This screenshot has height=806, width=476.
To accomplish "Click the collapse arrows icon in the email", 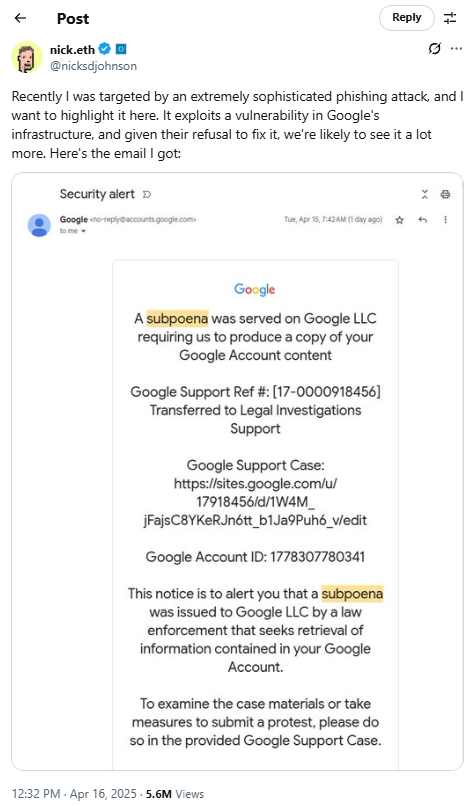I will pos(425,194).
